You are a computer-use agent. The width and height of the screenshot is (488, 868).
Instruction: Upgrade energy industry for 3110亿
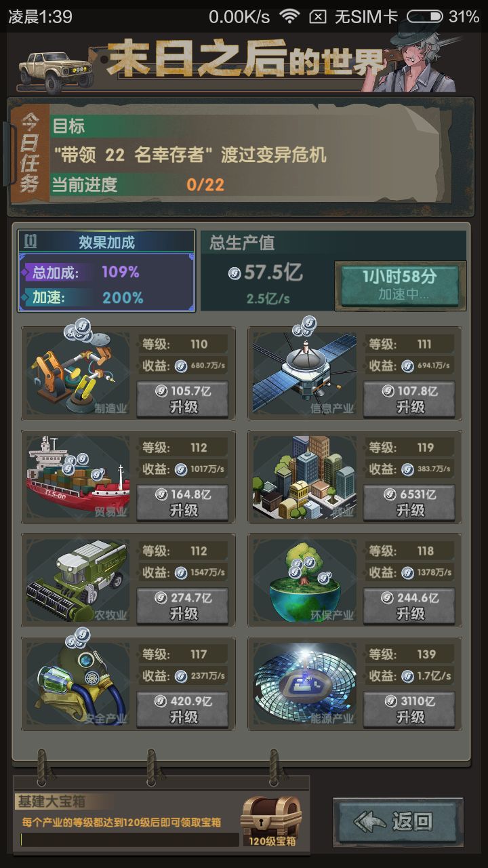coord(409,709)
